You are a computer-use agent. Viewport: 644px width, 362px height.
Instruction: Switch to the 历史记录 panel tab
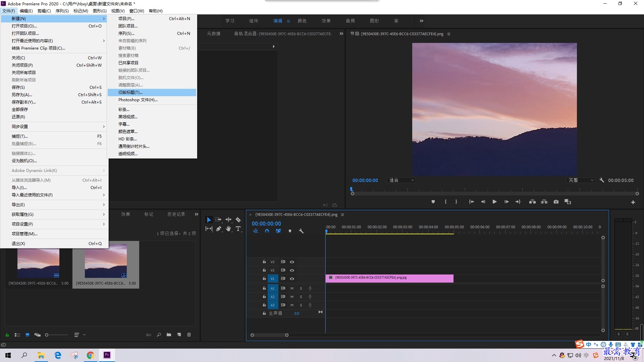(176, 214)
